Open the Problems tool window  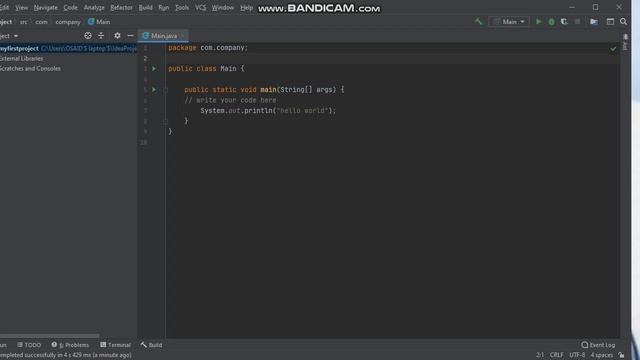click(x=70, y=345)
